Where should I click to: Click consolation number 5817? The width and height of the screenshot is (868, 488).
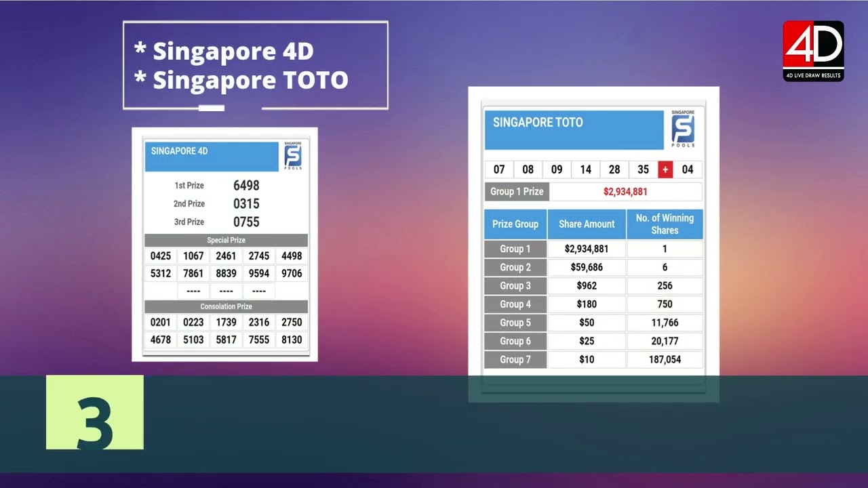point(226,340)
